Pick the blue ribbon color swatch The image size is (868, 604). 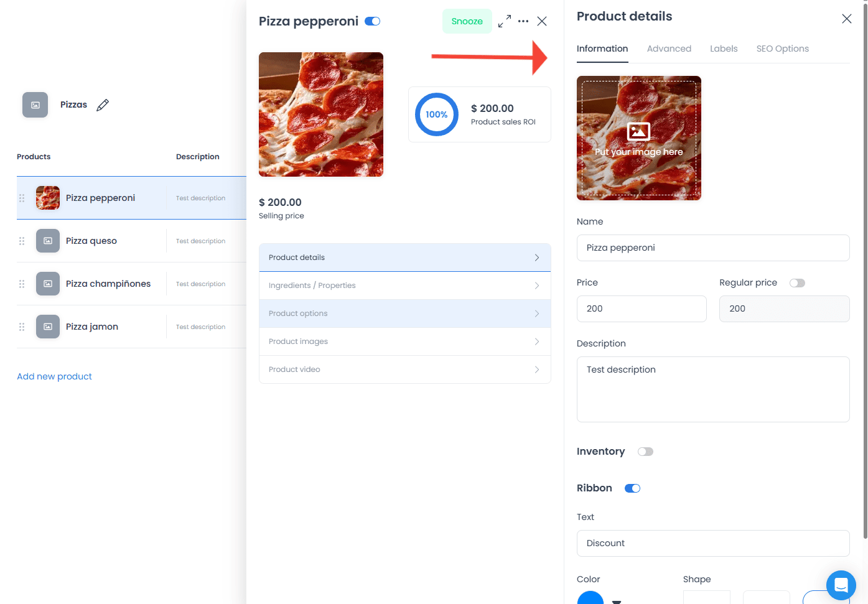[x=590, y=598]
